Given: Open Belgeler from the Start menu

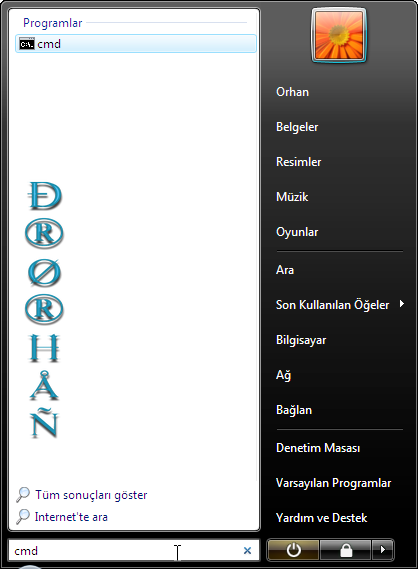Looking at the screenshot, I should tap(297, 127).
